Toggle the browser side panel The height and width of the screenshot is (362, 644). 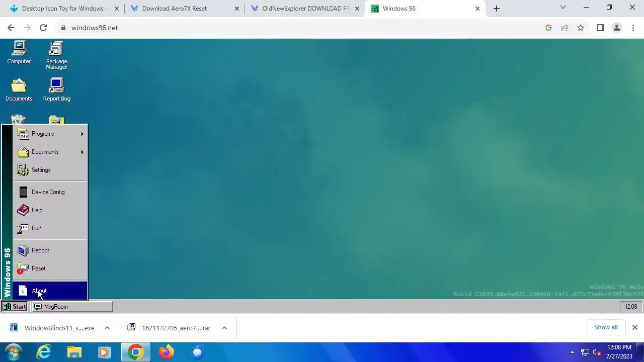pos(600,28)
